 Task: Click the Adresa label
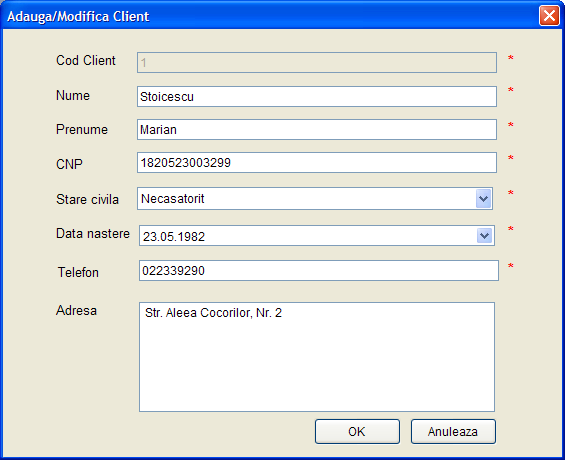[76, 311]
